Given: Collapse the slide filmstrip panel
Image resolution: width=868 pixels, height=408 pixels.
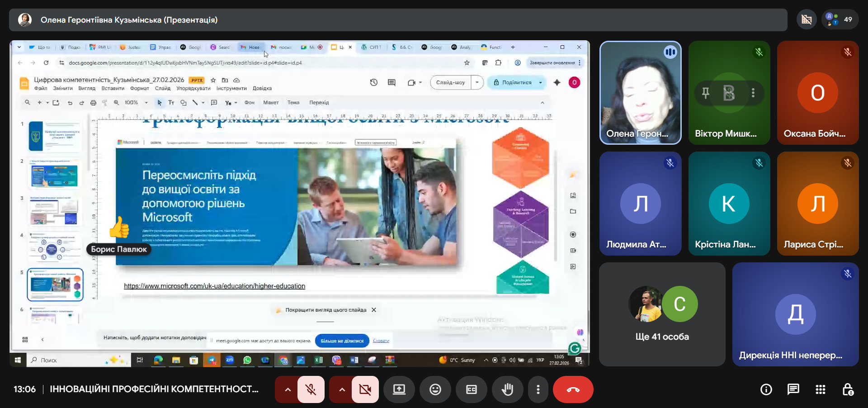Looking at the screenshot, I should 42,339.
